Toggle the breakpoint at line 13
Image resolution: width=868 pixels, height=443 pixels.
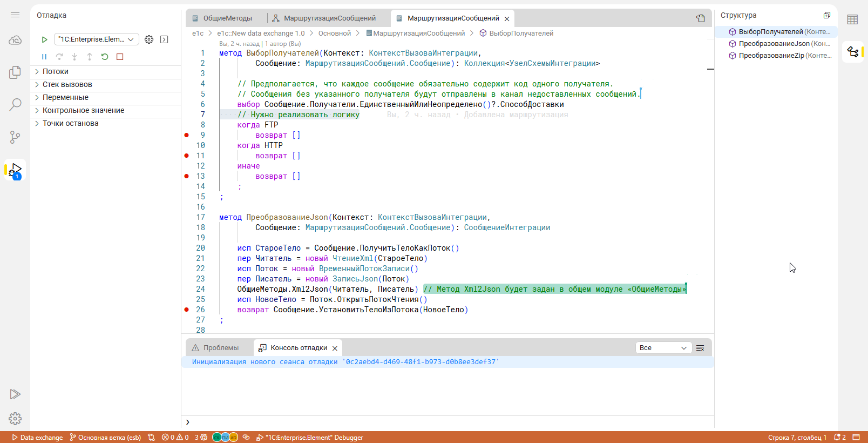187,176
